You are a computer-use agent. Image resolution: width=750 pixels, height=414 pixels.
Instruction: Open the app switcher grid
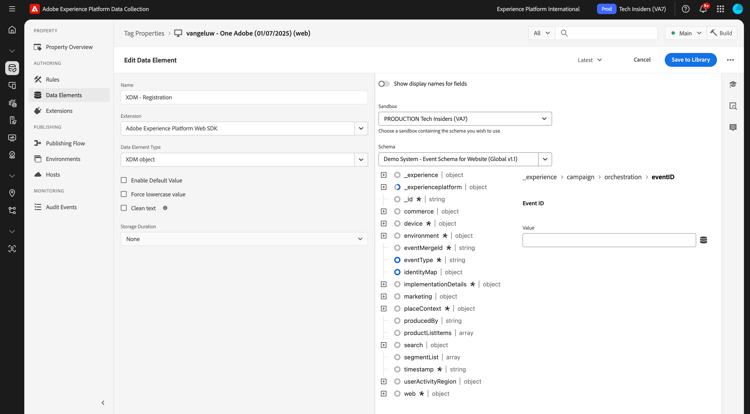tap(720, 9)
